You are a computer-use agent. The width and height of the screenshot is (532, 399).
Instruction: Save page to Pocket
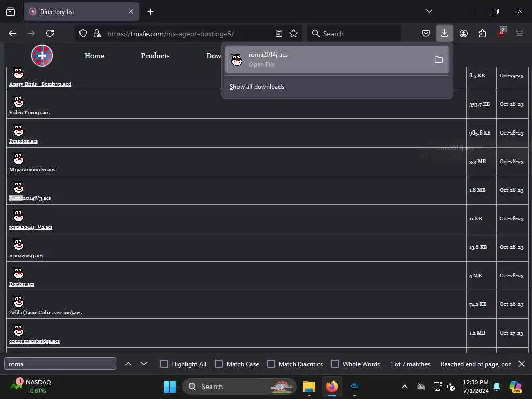(x=426, y=33)
